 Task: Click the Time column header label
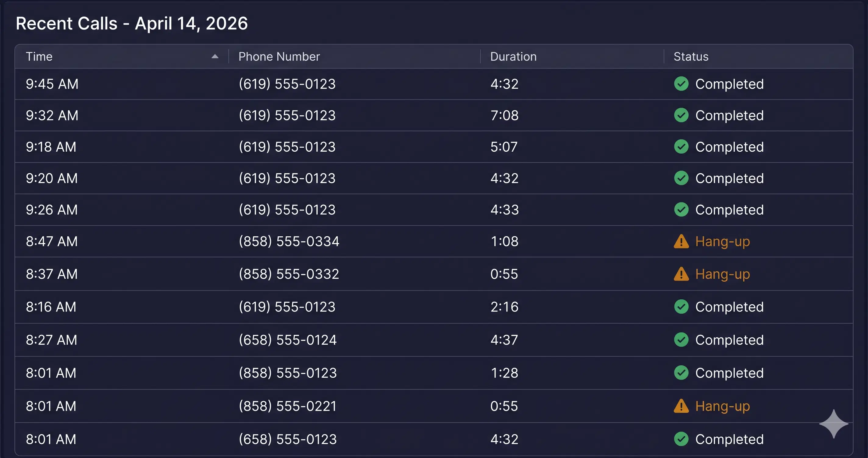tap(39, 57)
